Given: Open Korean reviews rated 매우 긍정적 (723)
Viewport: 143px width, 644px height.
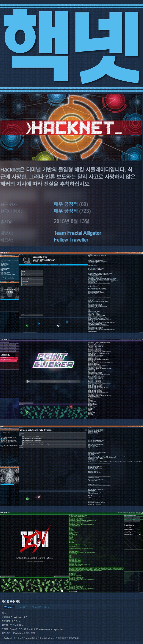Looking at the screenshot, I should pyautogui.click(x=72, y=211).
